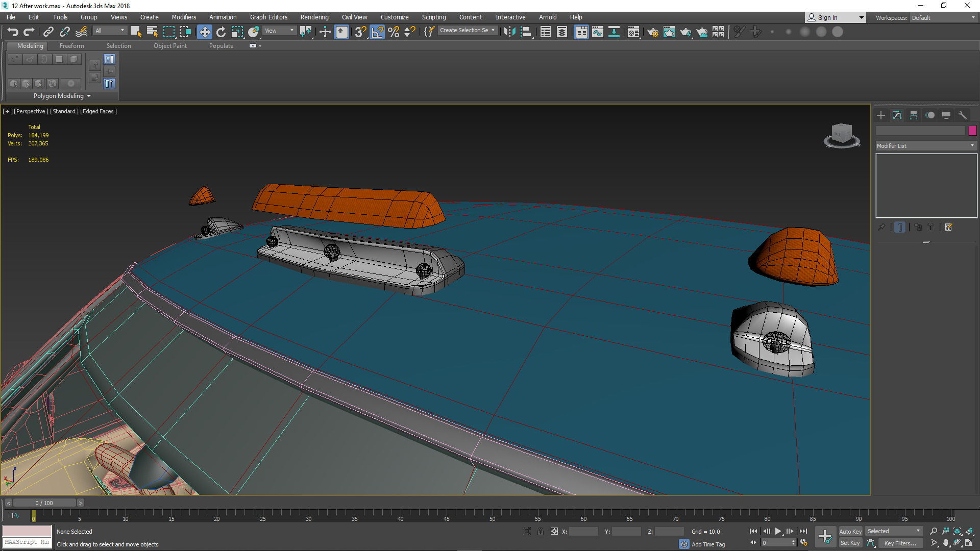Image resolution: width=980 pixels, height=551 pixels.
Task: Open Render Setup teapot icon
Action: click(x=652, y=32)
